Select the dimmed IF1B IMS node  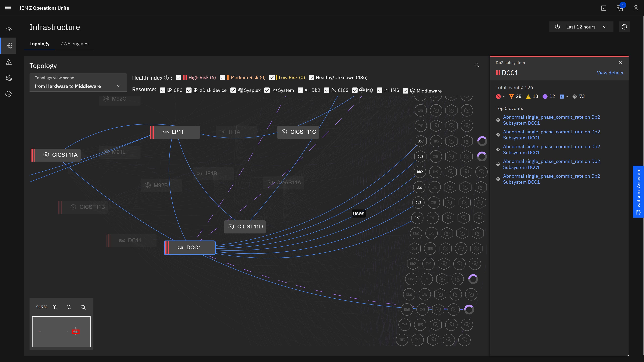(x=213, y=173)
